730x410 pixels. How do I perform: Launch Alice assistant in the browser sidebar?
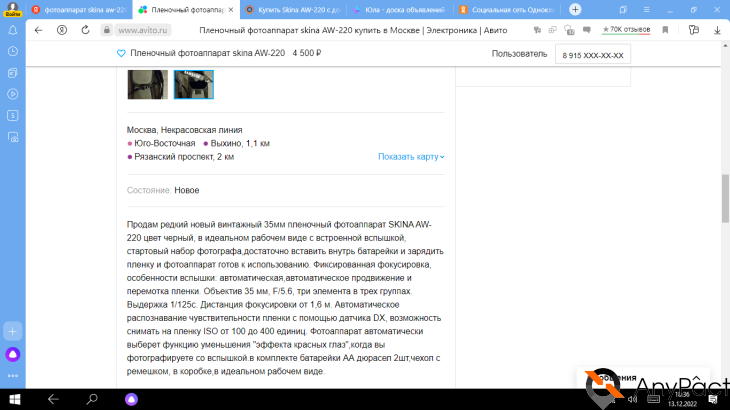tap(13, 355)
